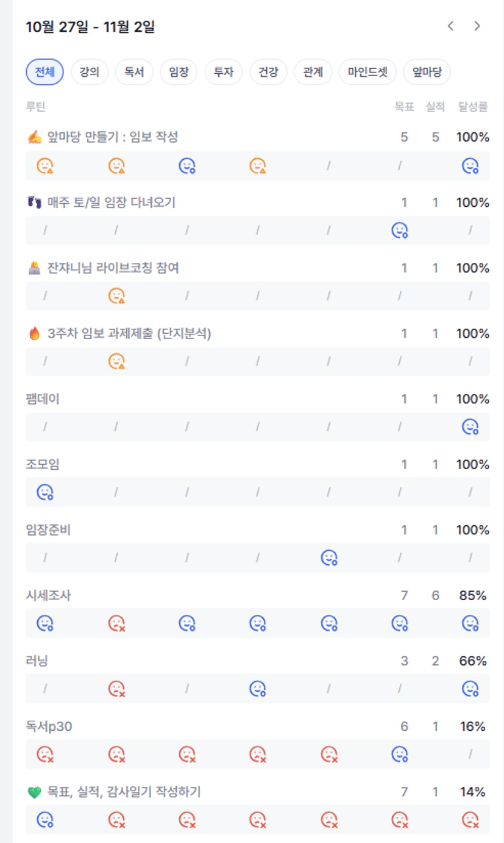Go to the next week arrow
The image size is (504, 843).
(477, 26)
